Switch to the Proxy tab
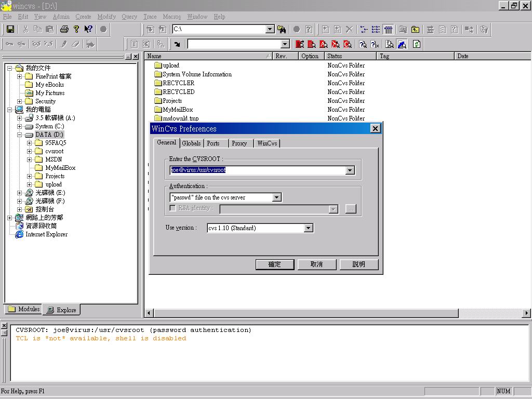This screenshot has height=399, width=532. pyautogui.click(x=239, y=143)
